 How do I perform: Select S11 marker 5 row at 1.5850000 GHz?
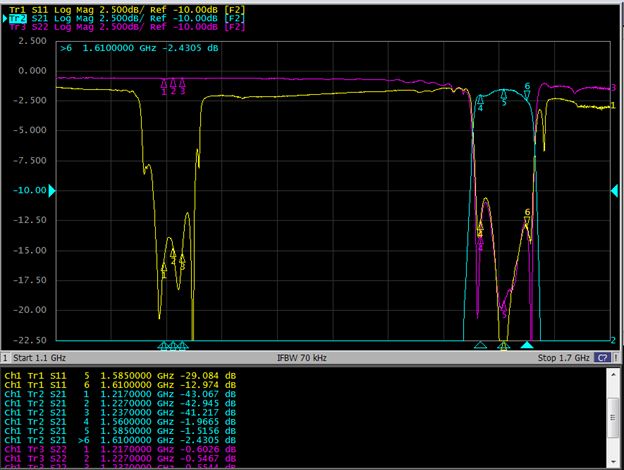(120, 376)
